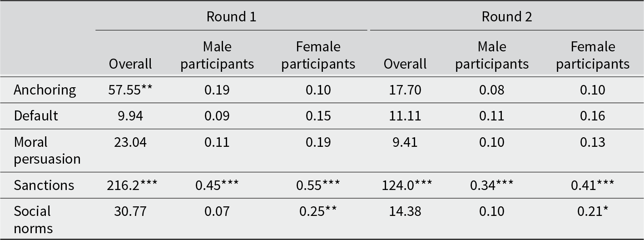Screen dimensions: 644x240
Task: Click the Social norms value 0.21*
Action: tap(593, 211)
